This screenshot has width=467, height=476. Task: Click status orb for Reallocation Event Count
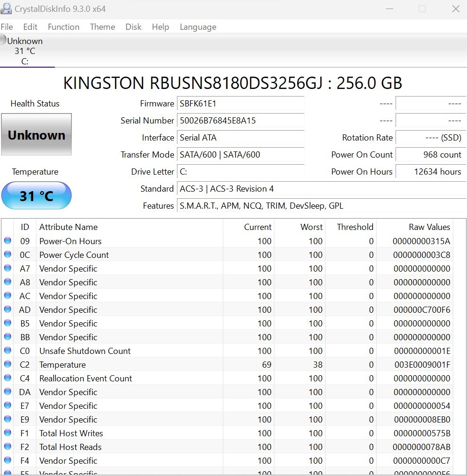pos(8,378)
